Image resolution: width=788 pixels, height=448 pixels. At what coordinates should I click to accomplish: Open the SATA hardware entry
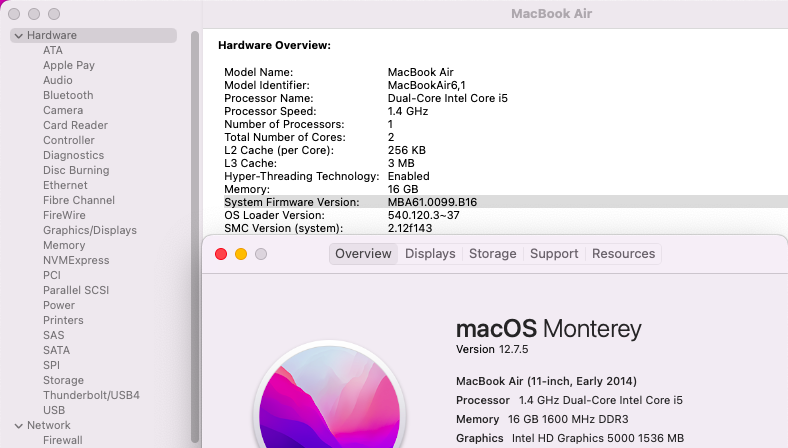(57, 350)
